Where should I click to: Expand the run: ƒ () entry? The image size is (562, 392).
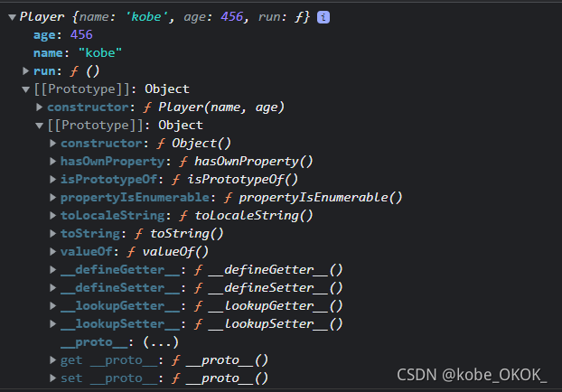click(x=26, y=71)
